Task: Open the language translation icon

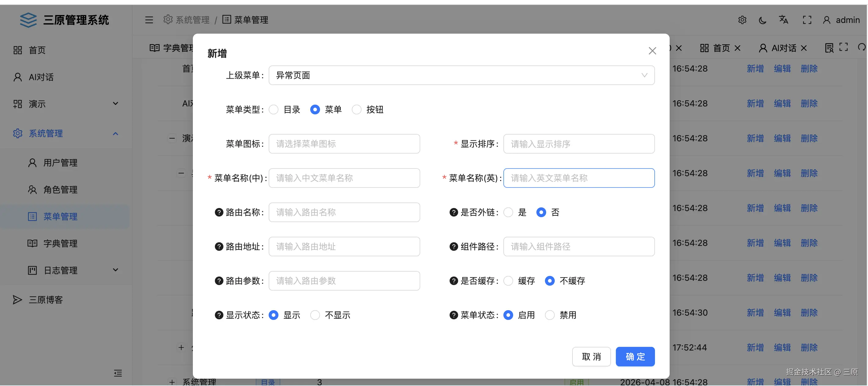Action: [x=783, y=20]
